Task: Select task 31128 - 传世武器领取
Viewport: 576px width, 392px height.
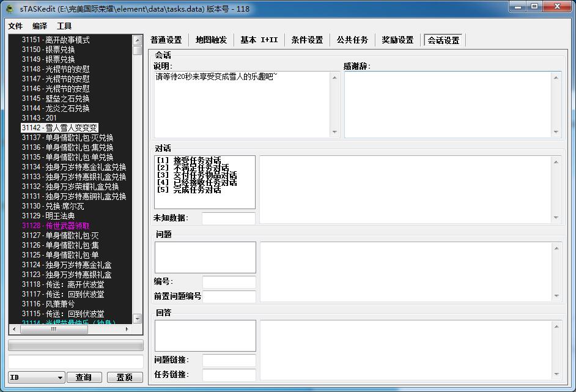Action: point(56,226)
